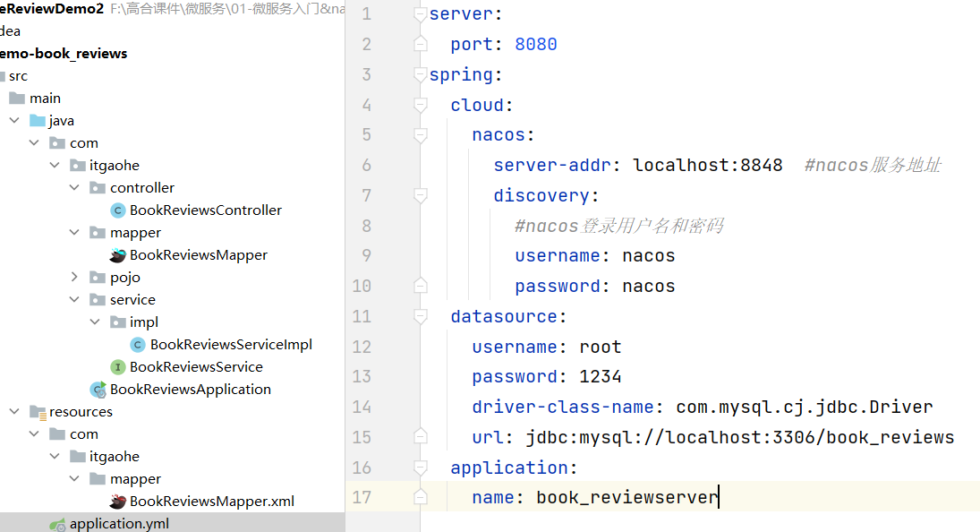The height and width of the screenshot is (532, 980).
Task: Fold the nacos block at line 5
Action: (421, 134)
